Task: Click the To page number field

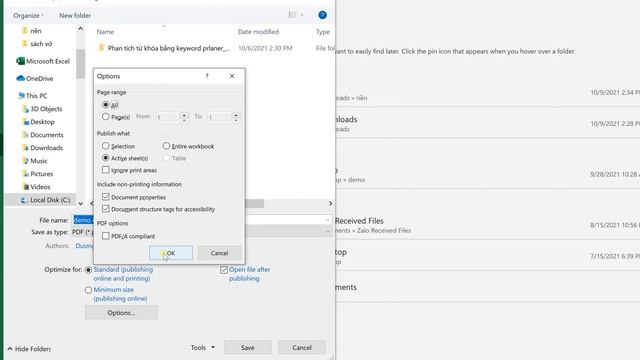Action: pyautogui.click(x=220, y=118)
